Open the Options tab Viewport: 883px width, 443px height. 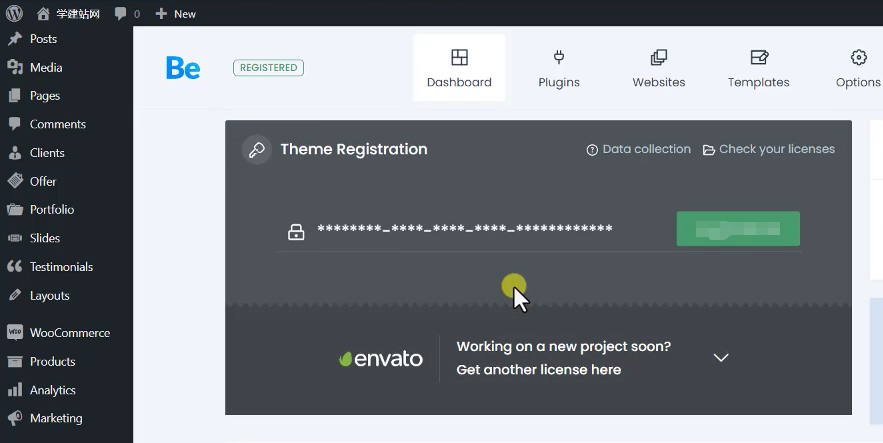click(x=858, y=68)
